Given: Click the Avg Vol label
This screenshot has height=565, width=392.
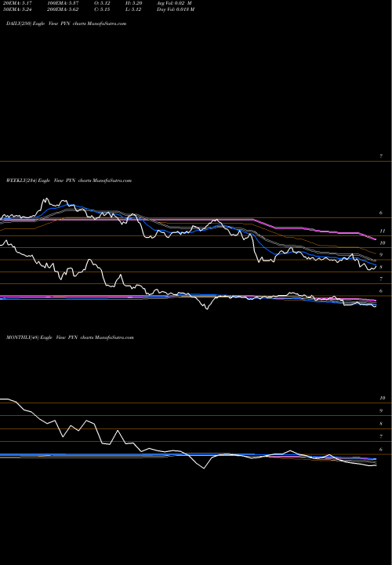Looking at the screenshot, I should click(x=174, y=3).
